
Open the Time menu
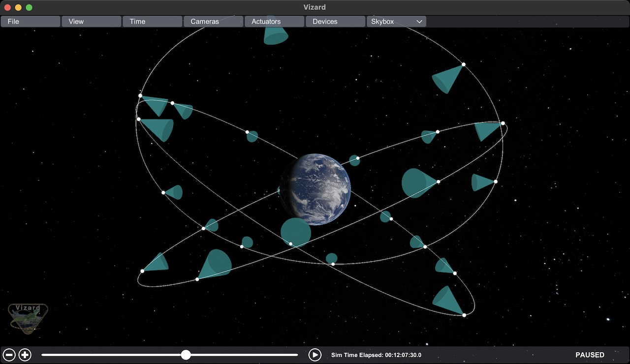pos(153,22)
